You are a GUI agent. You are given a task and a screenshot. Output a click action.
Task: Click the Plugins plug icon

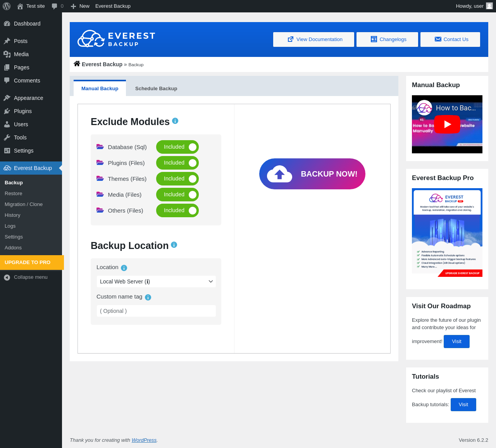tap(7, 111)
